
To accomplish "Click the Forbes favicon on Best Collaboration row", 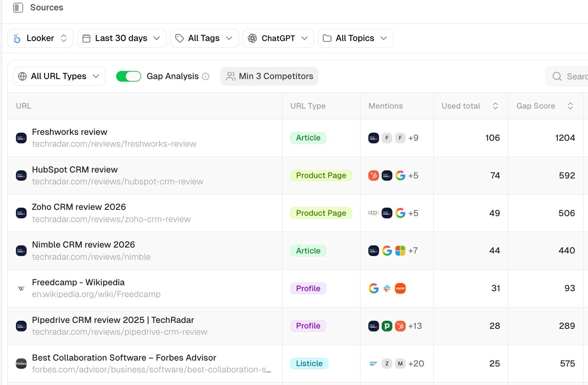I will (21, 364).
